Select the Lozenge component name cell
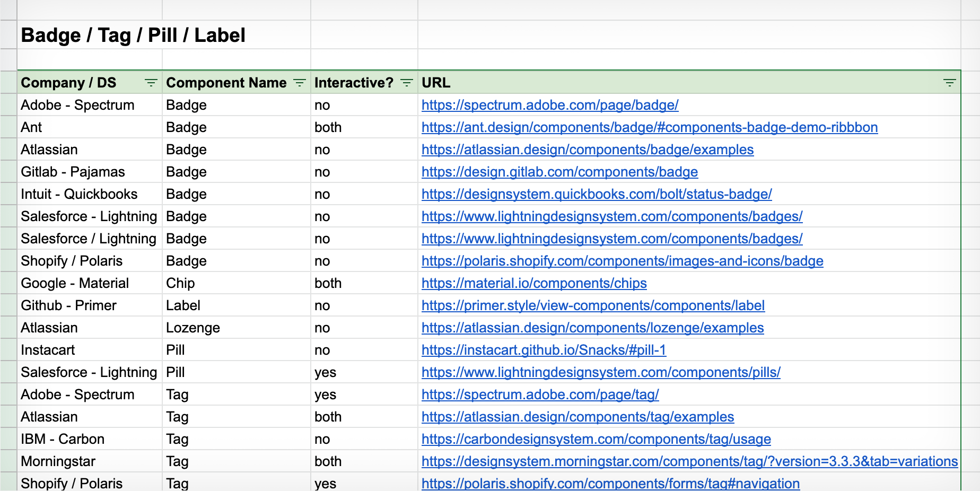Image resolution: width=980 pixels, height=491 pixels. (237, 328)
